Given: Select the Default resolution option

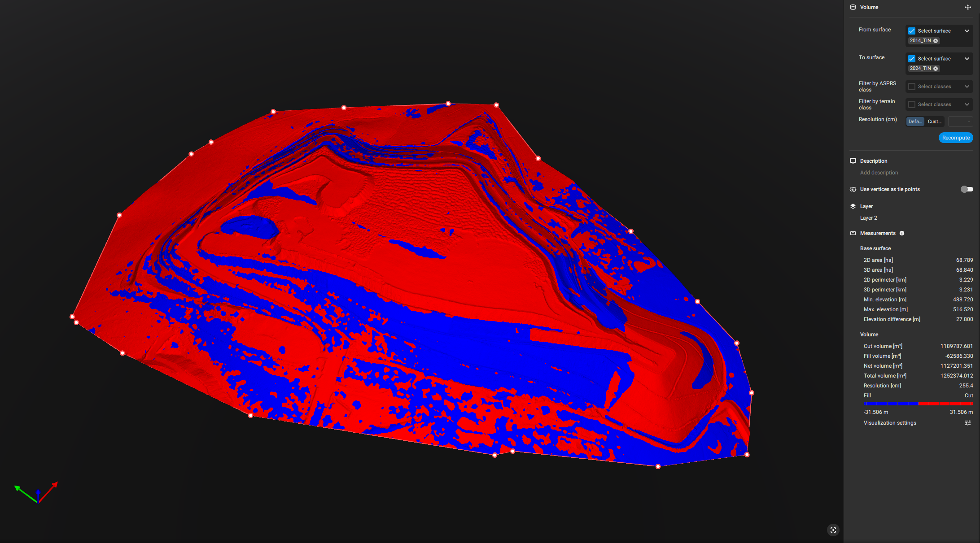Looking at the screenshot, I should tap(915, 121).
